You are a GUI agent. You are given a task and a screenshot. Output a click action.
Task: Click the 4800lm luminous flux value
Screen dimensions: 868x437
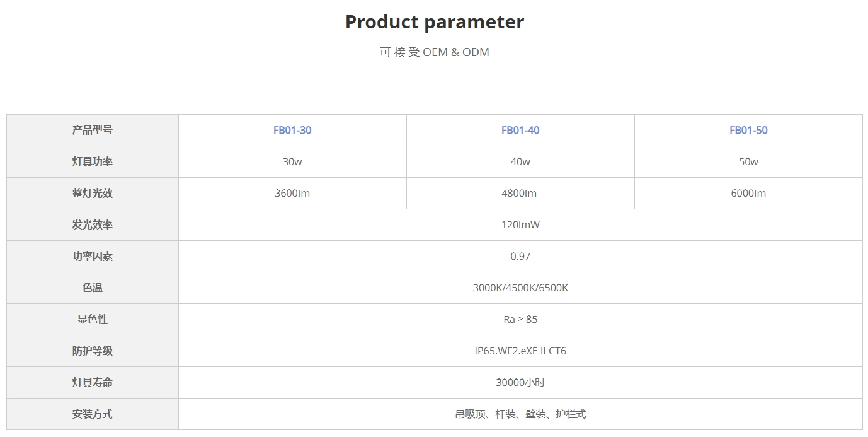point(520,194)
